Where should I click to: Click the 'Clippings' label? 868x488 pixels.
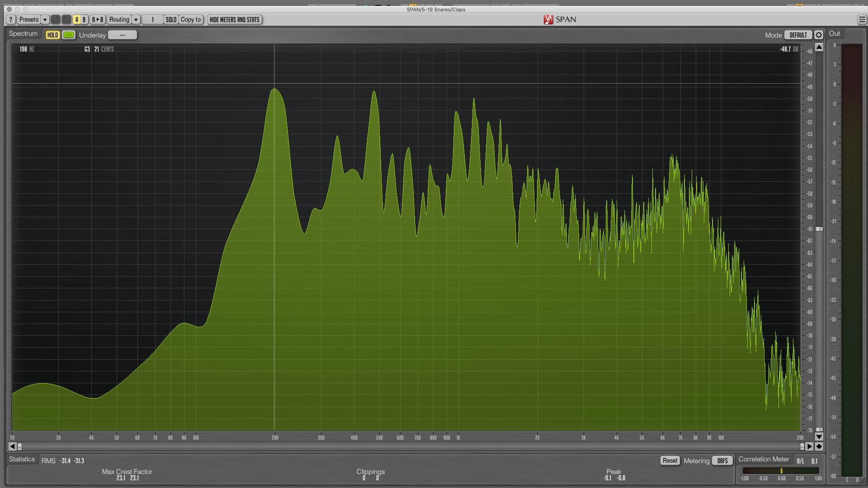[371, 472]
